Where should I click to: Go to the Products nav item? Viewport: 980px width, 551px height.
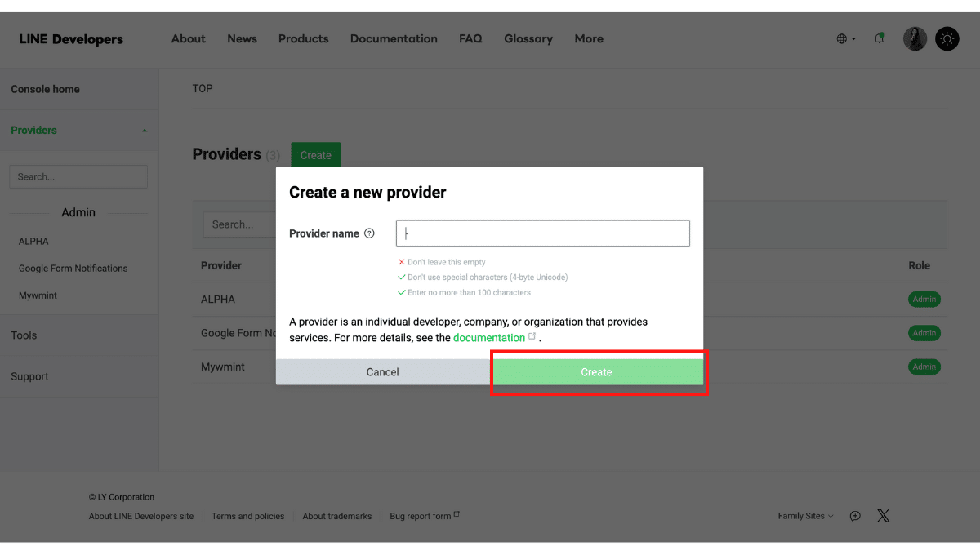303,38
